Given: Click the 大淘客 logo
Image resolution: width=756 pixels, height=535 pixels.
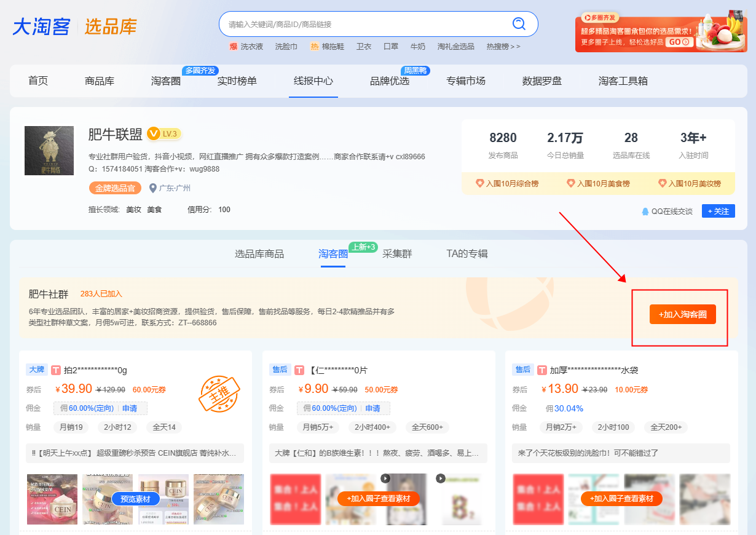Looking at the screenshot, I should coord(41,27).
